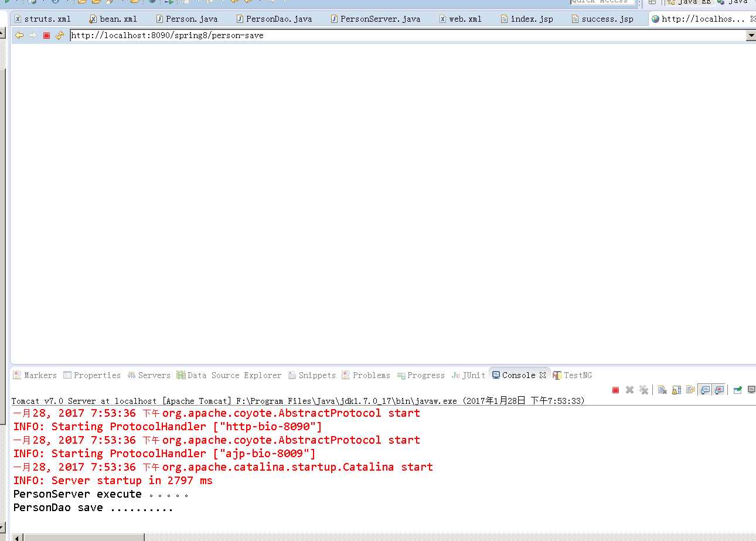Click the 'Server startup in 2797 ms' log line

tap(113, 480)
